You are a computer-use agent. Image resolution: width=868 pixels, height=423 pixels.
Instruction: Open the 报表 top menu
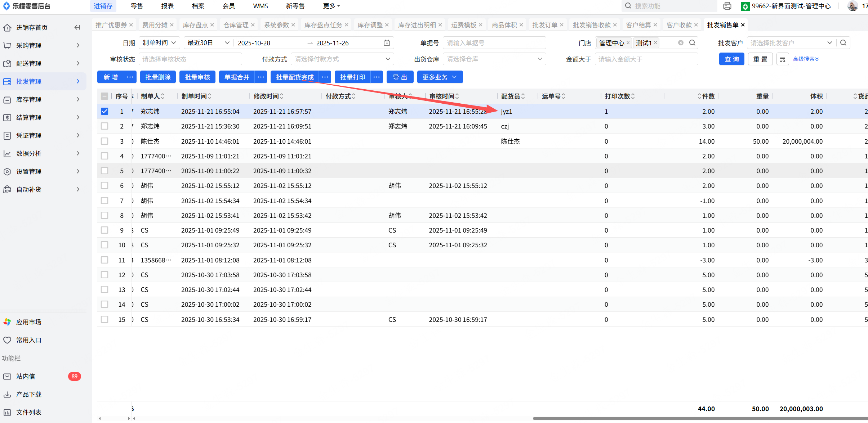(x=167, y=6)
